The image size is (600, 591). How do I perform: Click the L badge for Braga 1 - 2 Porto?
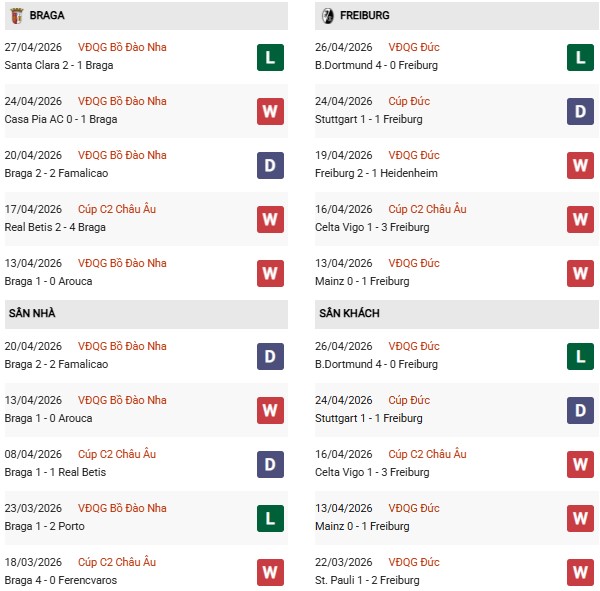coord(270,518)
